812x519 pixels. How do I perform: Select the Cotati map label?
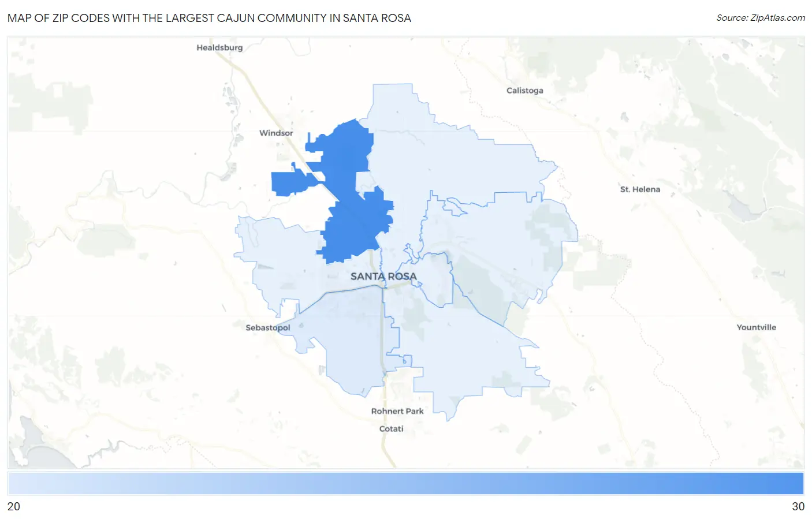391,428
